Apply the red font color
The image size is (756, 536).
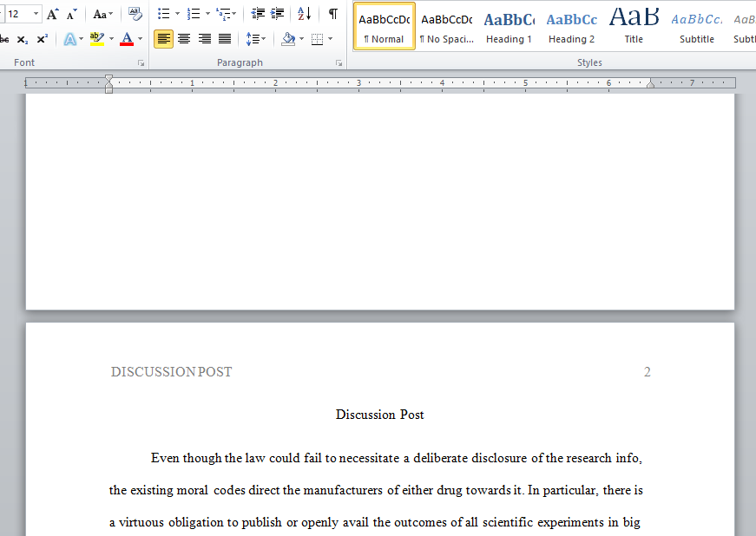(127, 39)
